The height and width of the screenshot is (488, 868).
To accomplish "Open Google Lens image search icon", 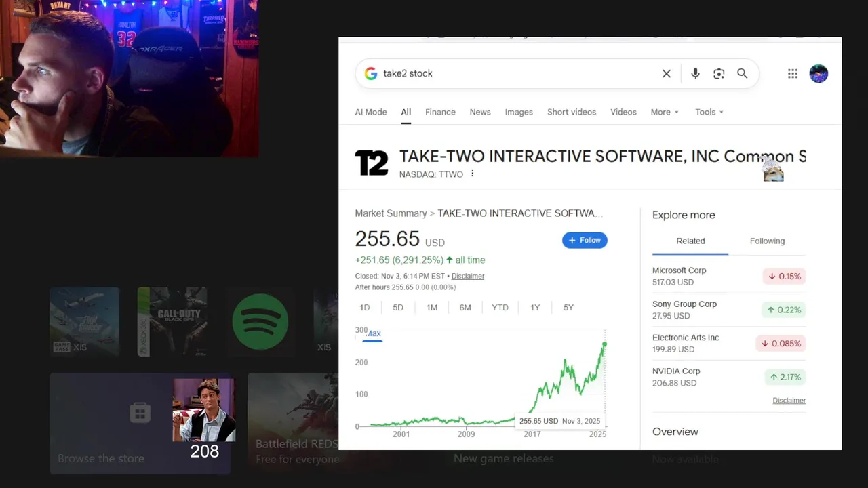I will pyautogui.click(x=719, y=73).
